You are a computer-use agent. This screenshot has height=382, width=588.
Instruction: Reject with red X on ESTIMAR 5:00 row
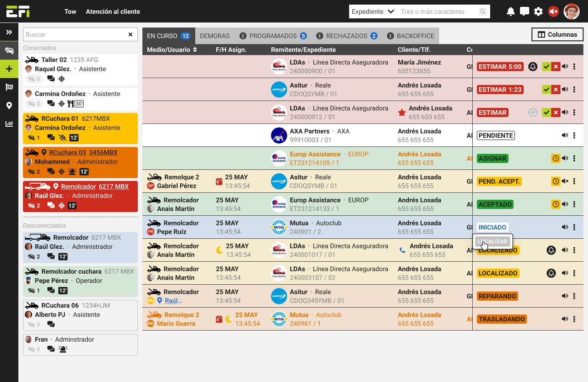555,67
